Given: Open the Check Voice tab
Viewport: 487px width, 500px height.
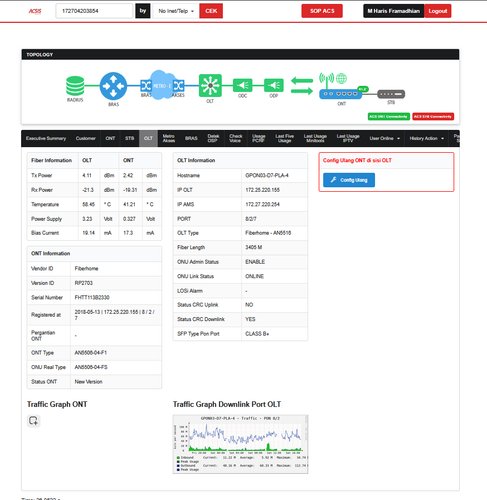Looking at the screenshot, I should tap(236, 138).
